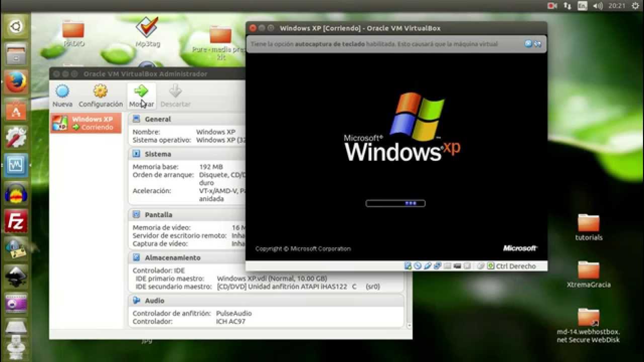Click the hard disk activity indicator in VM status bar
Viewport: 644px width, 362px height.
(408, 266)
